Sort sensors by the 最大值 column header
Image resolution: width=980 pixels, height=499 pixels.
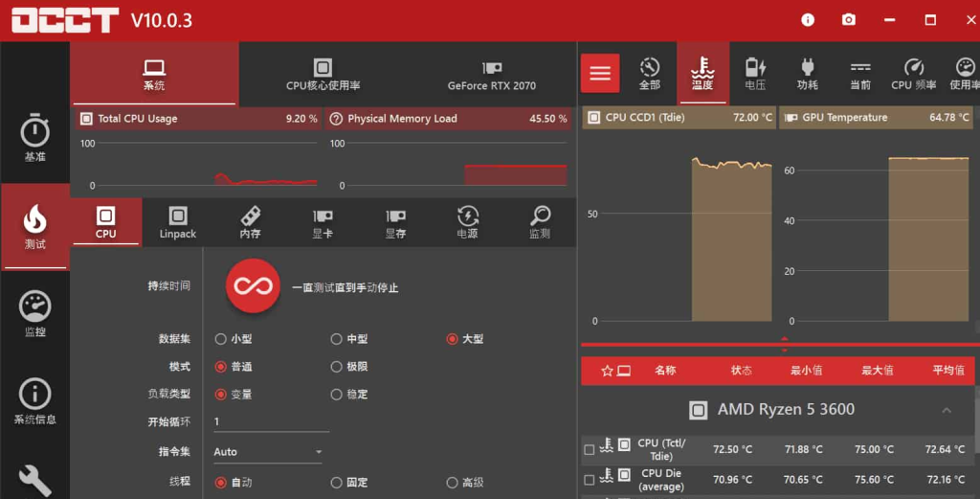[877, 371]
